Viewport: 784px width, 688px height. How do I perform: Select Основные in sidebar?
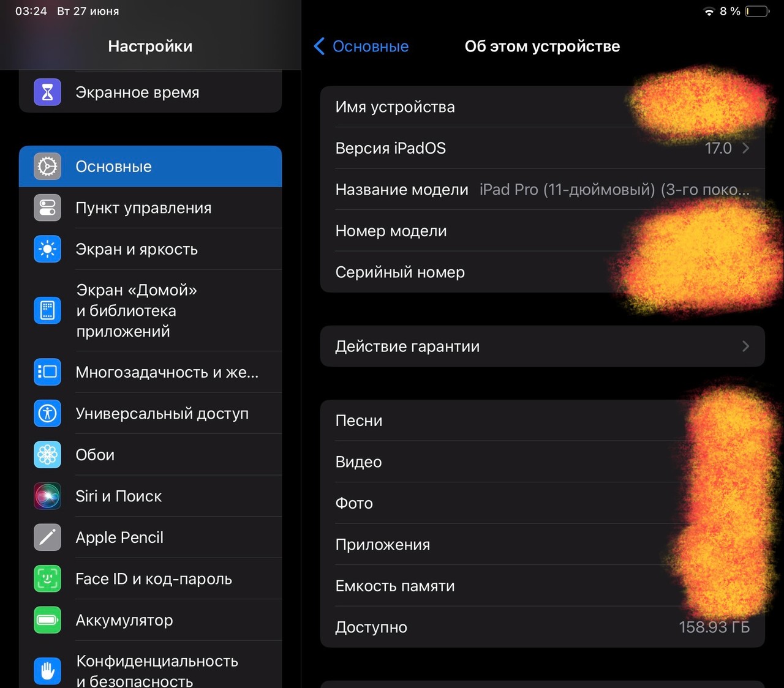(x=150, y=166)
